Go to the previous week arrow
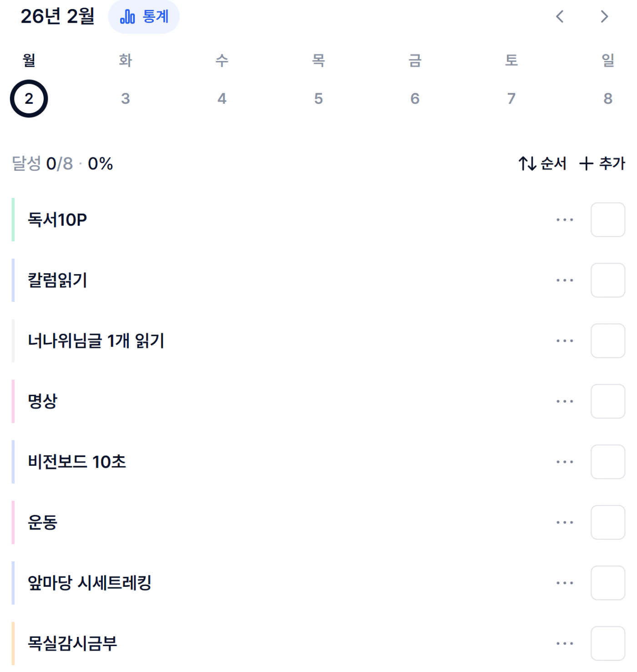 pos(560,17)
